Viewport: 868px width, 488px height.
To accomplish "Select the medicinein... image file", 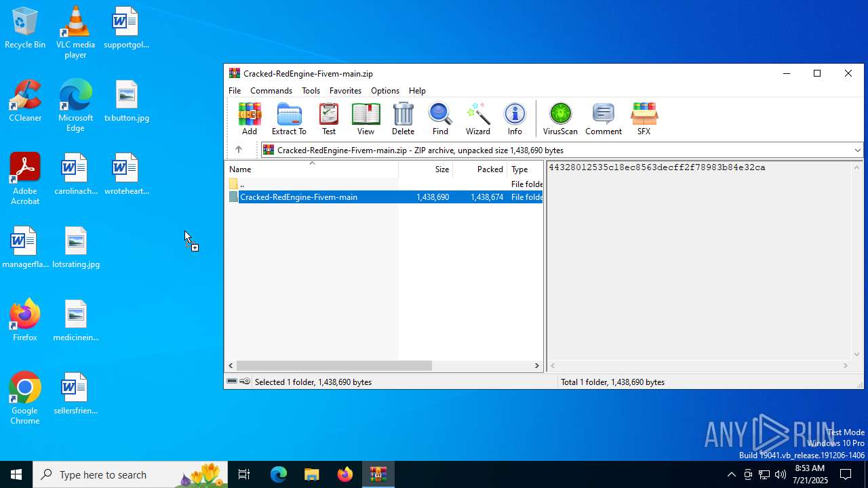I will (x=75, y=321).
